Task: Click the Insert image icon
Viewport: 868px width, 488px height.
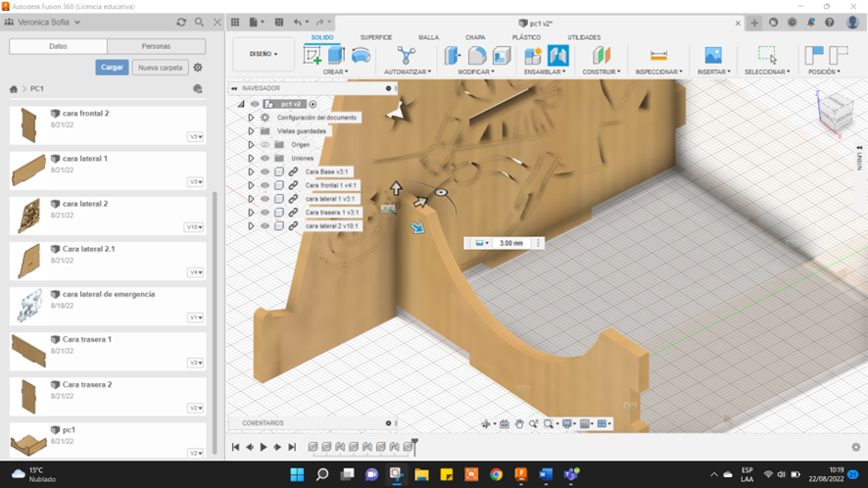Action: (x=713, y=56)
